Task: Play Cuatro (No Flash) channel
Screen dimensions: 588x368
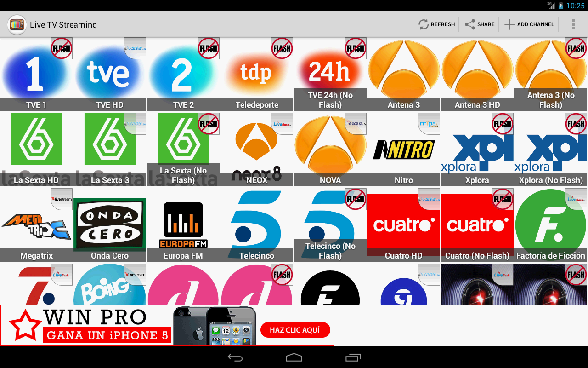Action: [477, 225]
